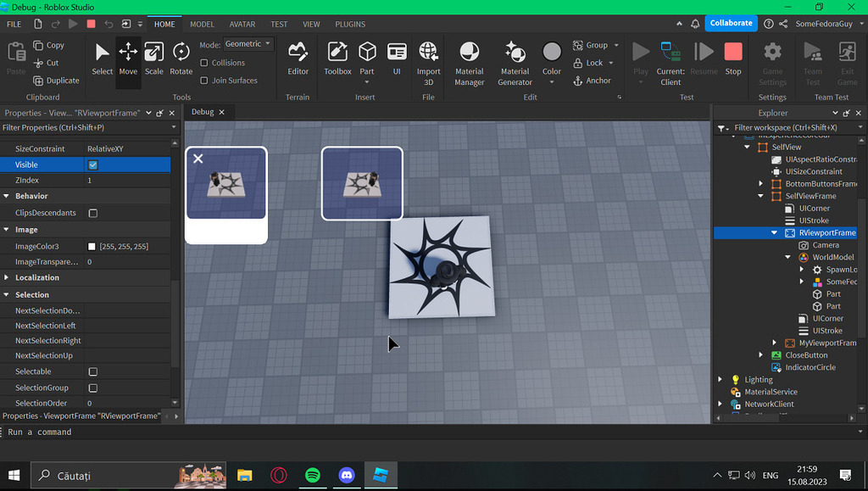This screenshot has width=868, height=491.
Task: Open the Part insert dropdown
Action: click(x=367, y=81)
